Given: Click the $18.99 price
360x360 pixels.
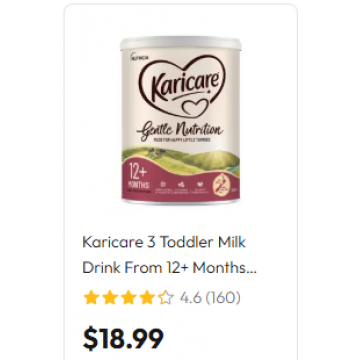Looking at the screenshot, I should [123, 338].
